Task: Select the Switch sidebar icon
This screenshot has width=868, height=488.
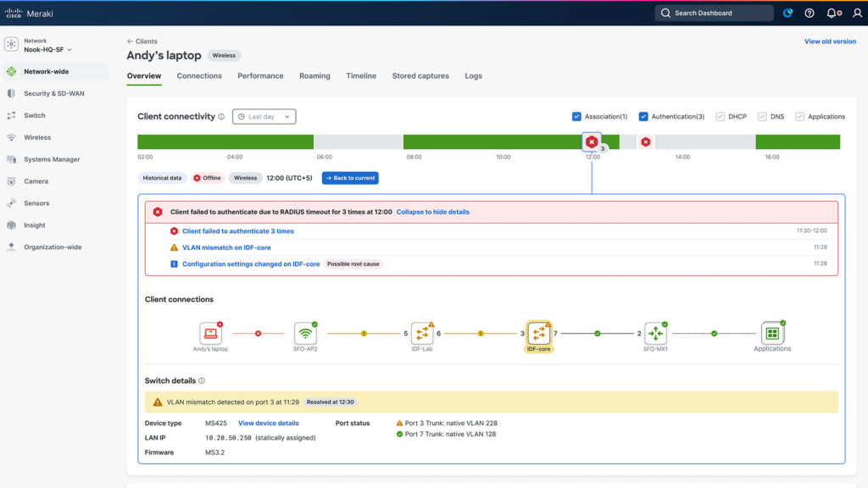Action: click(10, 115)
